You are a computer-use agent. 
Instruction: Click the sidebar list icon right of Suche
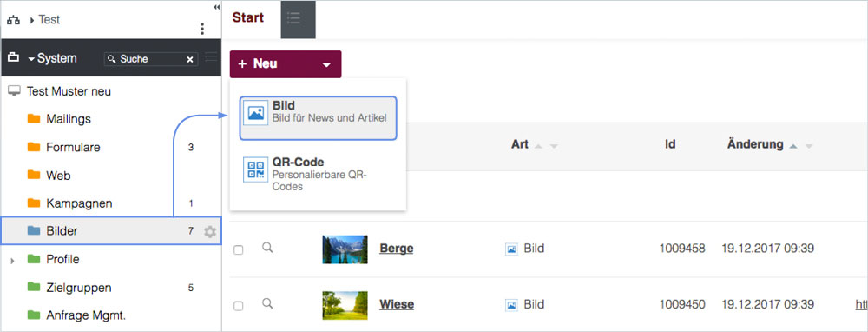(212, 56)
